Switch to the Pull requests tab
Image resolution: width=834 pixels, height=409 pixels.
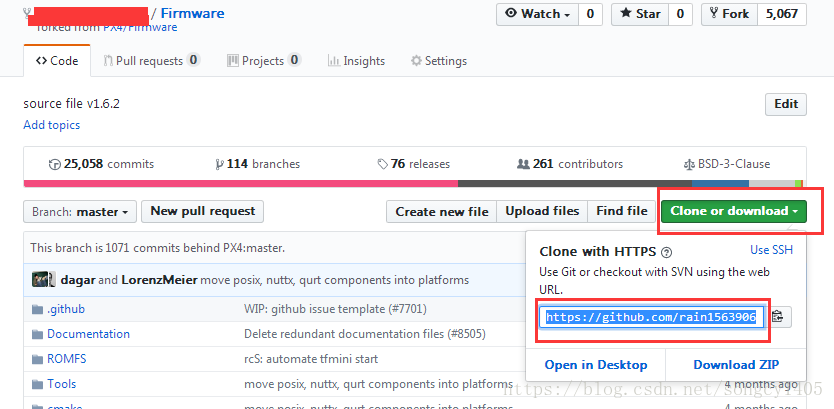click(151, 61)
